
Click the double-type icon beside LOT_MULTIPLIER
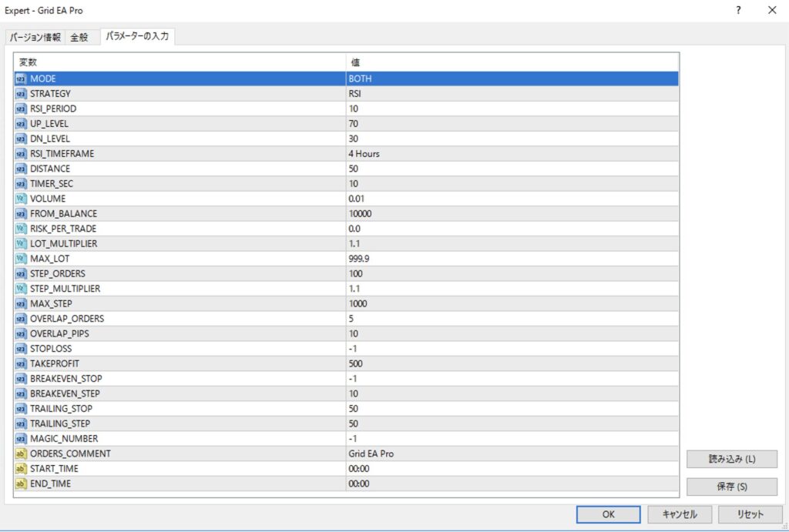tap(21, 244)
